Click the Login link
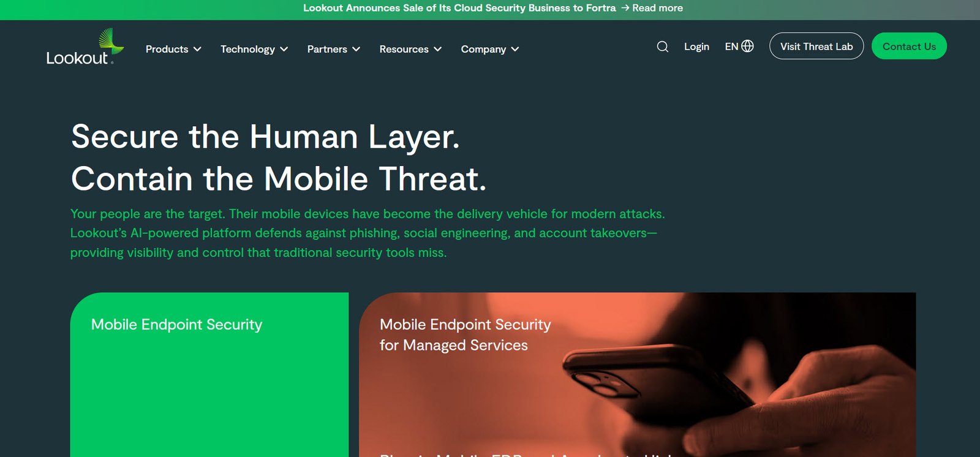Viewport: 980px width, 457px height. coord(696,47)
